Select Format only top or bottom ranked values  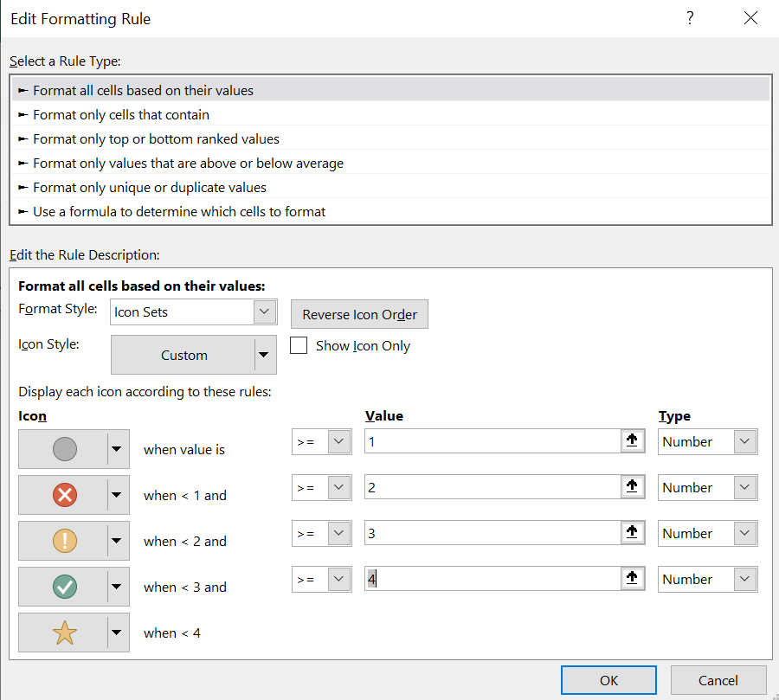pyautogui.click(x=390, y=139)
